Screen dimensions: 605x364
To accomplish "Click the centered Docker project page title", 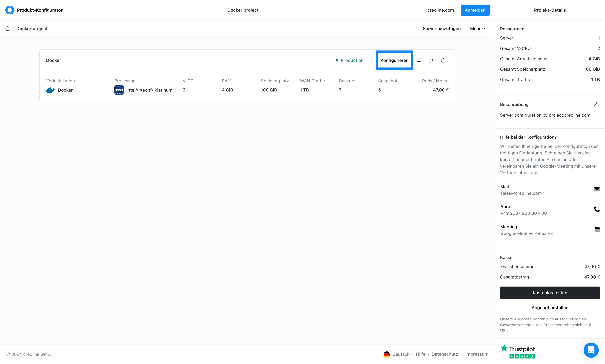I will click(243, 10).
